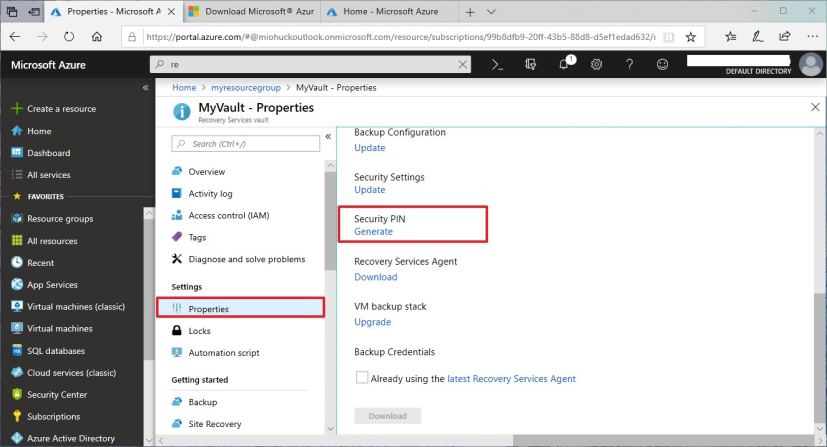Download the Recovery Services Agent
This screenshot has width=827, height=447.
pos(376,277)
